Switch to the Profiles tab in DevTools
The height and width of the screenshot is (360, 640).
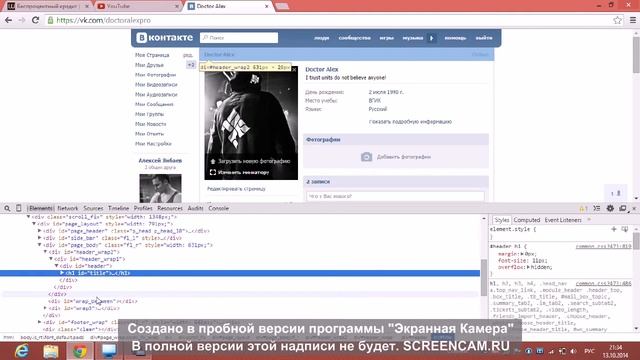pos(143,208)
